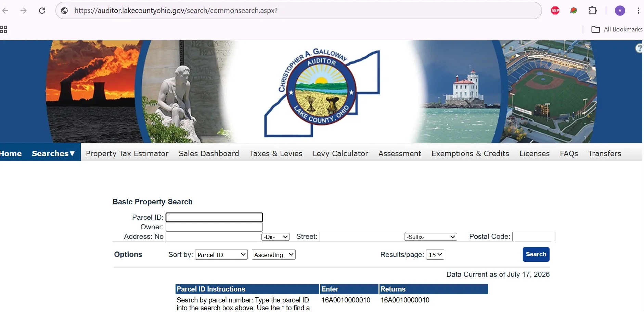644x312 pixels.
Task: Open the purple V profile avatar
Action: click(620, 11)
